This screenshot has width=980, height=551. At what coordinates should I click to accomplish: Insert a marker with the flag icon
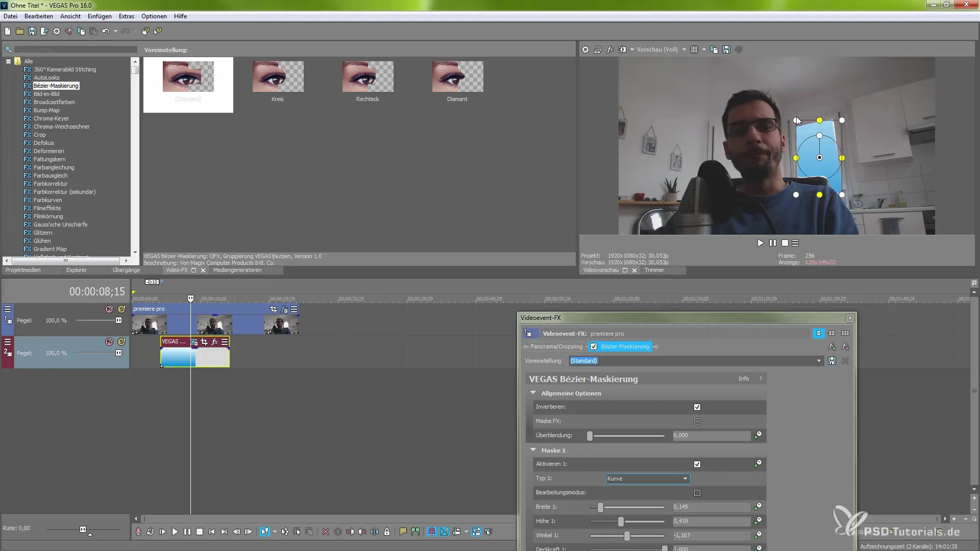(x=403, y=532)
